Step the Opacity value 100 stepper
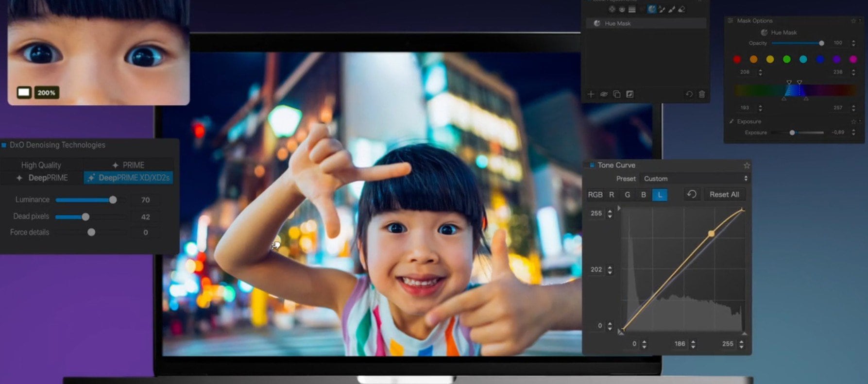This screenshot has width=868, height=384. [x=853, y=43]
